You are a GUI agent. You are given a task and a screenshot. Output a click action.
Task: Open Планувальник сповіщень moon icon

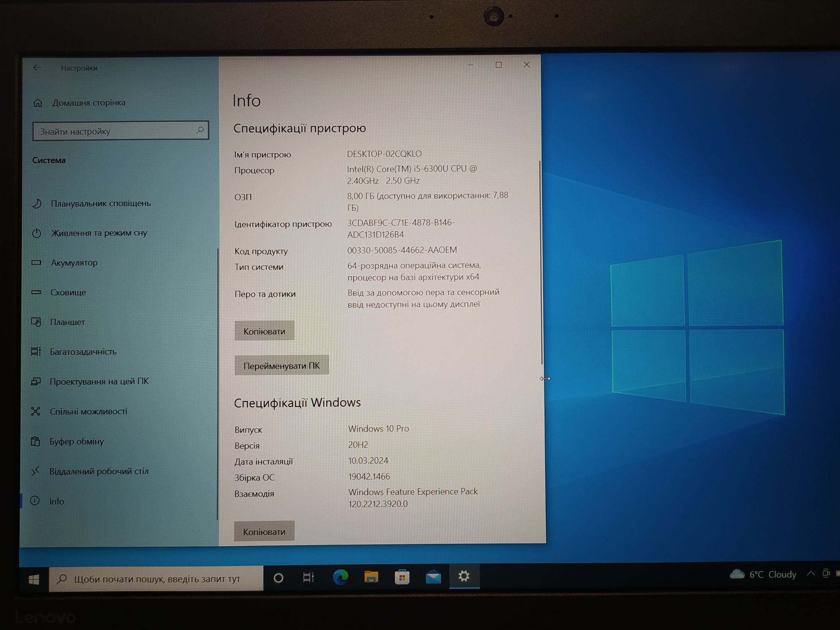[x=37, y=203]
